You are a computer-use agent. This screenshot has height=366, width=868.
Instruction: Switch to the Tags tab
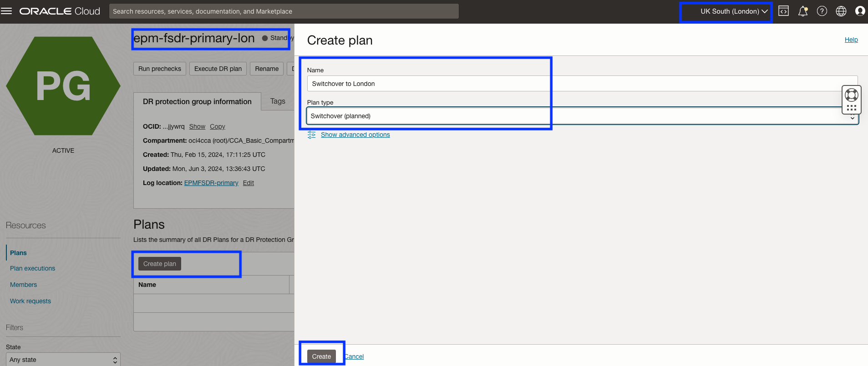pos(278,101)
